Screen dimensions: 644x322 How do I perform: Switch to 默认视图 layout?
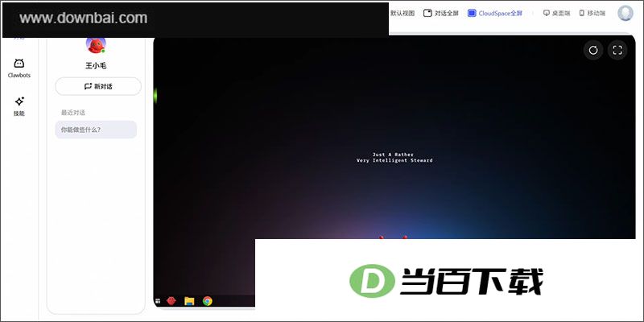coord(402,13)
